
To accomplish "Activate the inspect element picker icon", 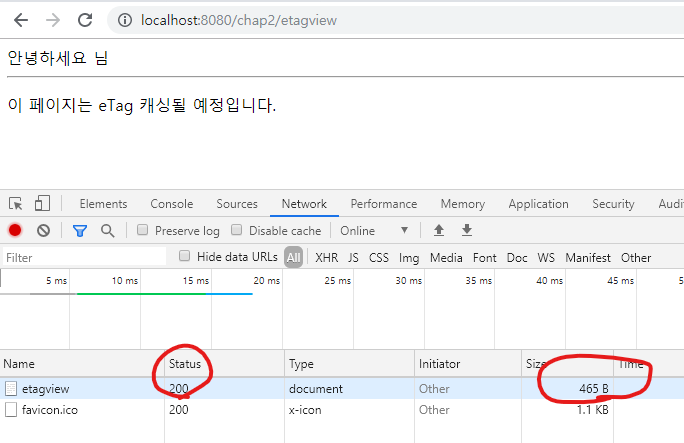I will pyautogui.click(x=15, y=204).
